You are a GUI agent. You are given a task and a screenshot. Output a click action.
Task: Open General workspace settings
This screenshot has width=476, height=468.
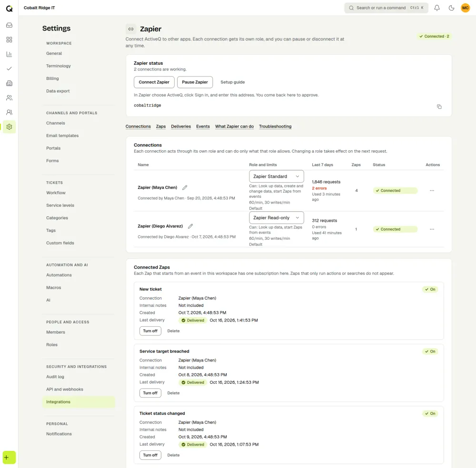coord(79,53)
